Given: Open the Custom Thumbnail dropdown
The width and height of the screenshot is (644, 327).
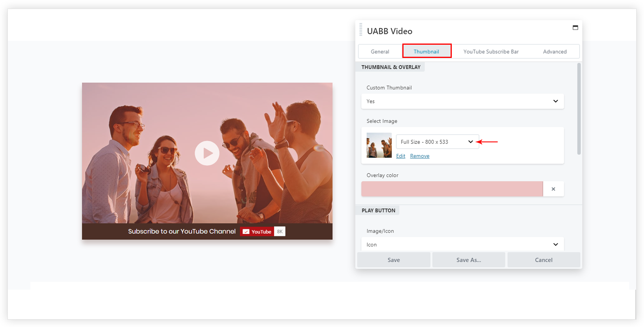Looking at the screenshot, I should click(x=462, y=101).
